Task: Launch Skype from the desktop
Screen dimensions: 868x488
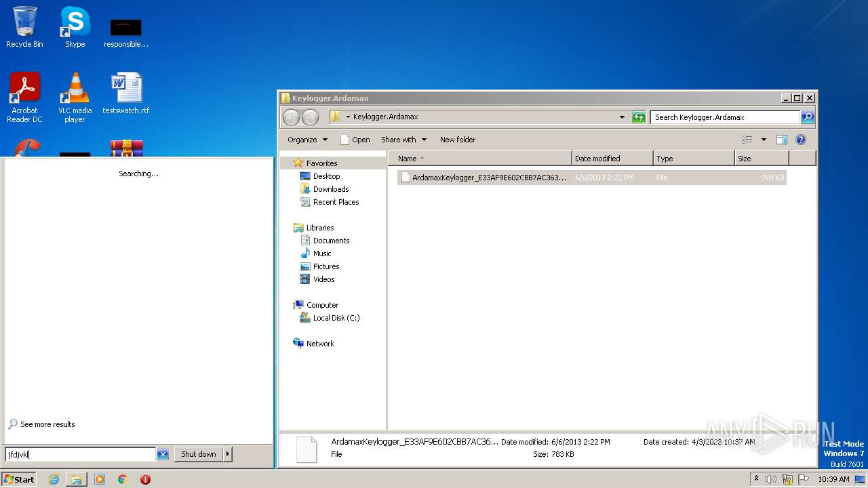Action: pyautogui.click(x=75, y=27)
